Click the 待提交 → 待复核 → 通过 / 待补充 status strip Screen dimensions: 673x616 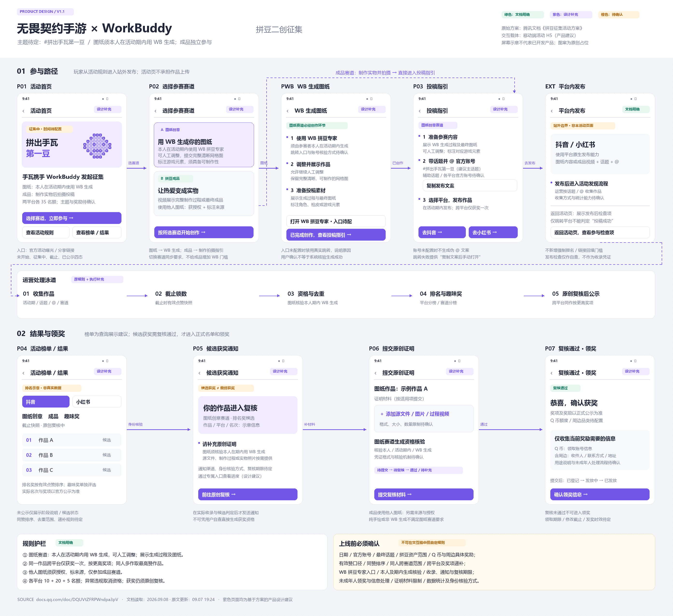point(419,470)
